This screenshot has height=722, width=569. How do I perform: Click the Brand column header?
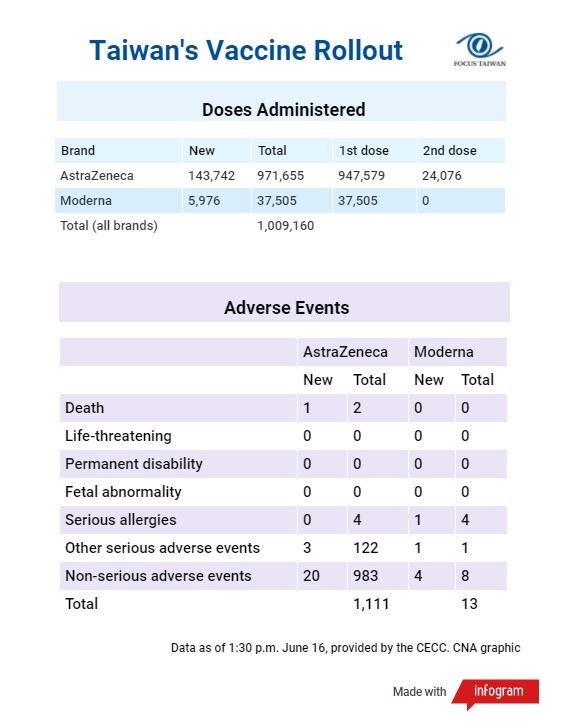(x=78, y=151)
